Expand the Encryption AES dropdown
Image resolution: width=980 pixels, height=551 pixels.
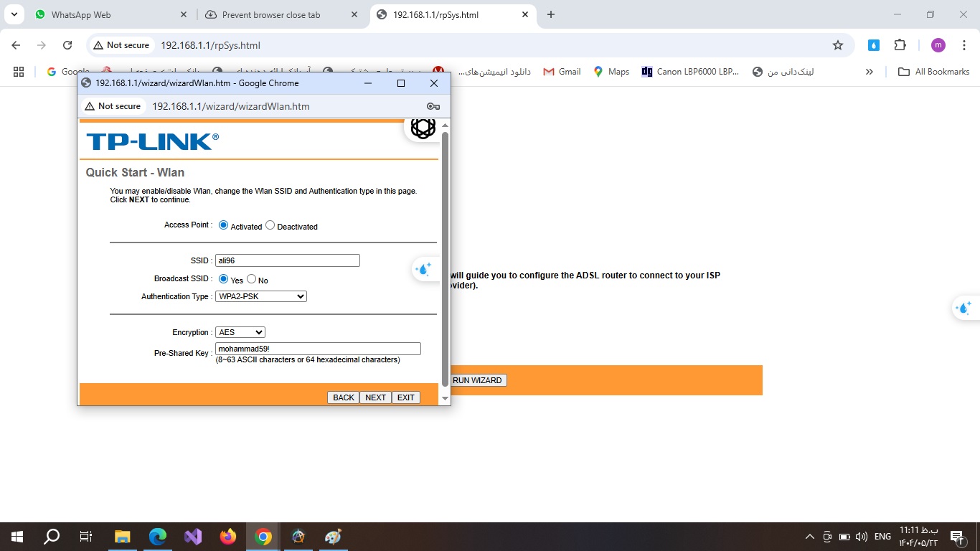coord(240,332)
